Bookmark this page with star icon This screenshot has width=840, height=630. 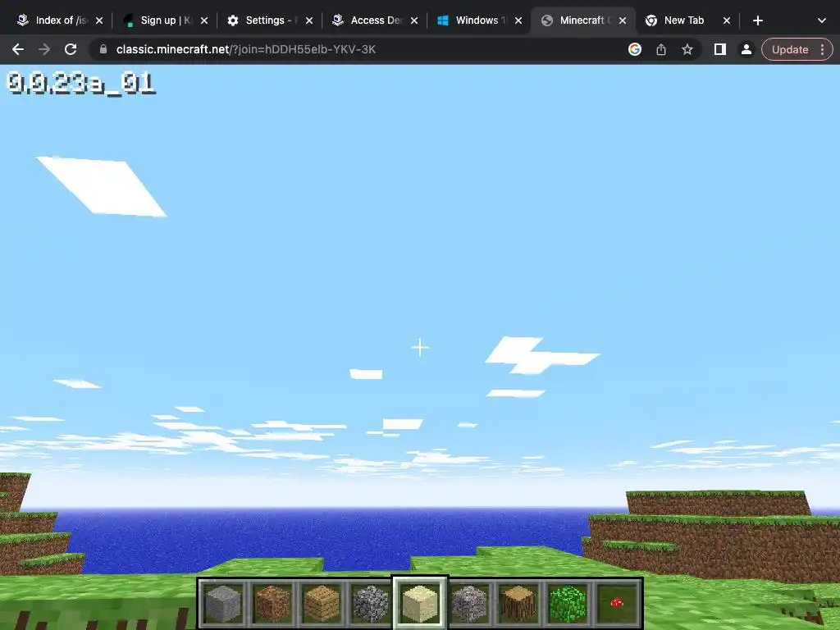click(687, 49)
